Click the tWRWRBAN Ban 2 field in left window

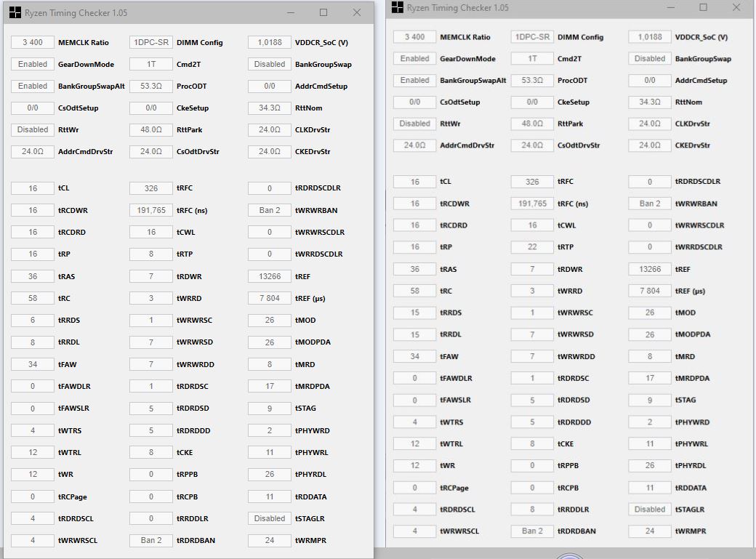[x=270, y=210]
